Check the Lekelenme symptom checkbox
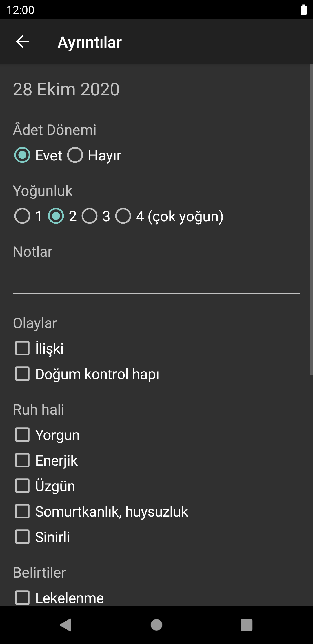Screen dimensions: 313x644 coord(22,598)
